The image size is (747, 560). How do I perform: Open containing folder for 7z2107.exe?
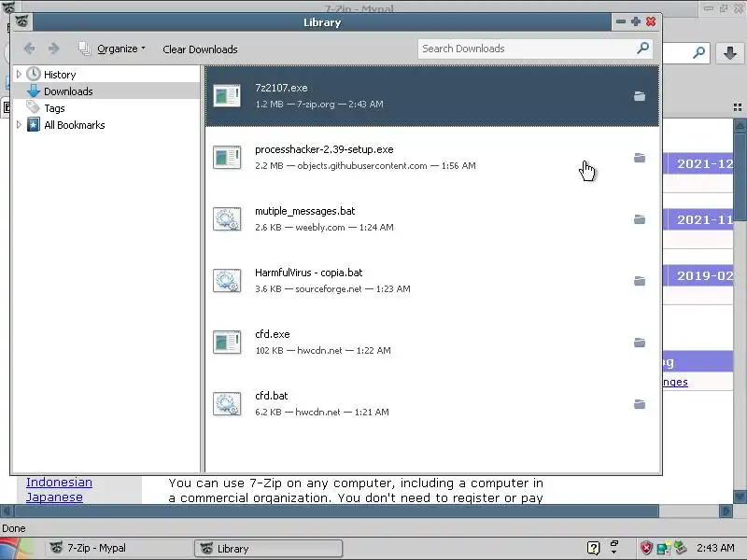[640, 96]
